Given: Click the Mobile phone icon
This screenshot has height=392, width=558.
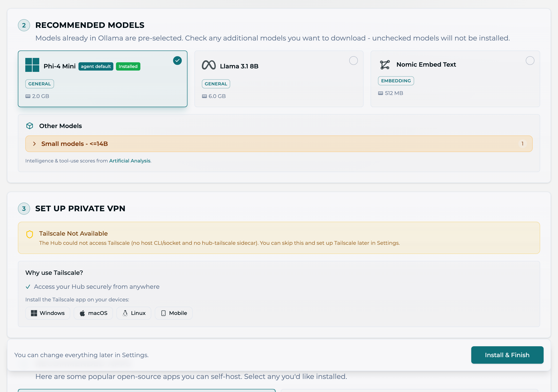Looking at the screenshot, I should (x=163, y=313).
